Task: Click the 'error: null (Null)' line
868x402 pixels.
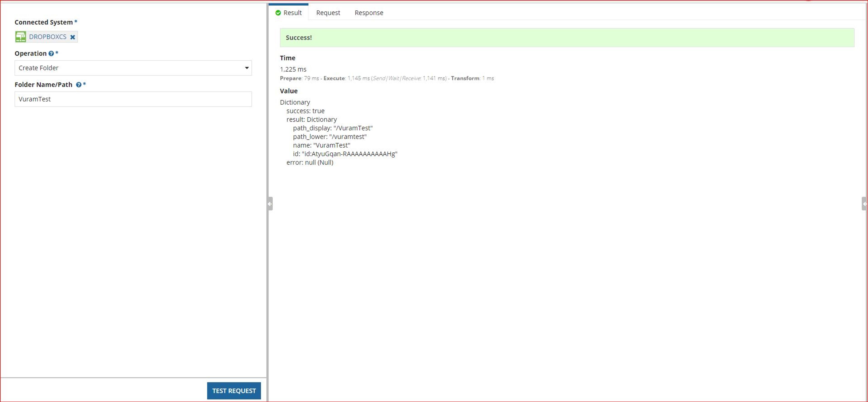Action: (x=310, y=162)
